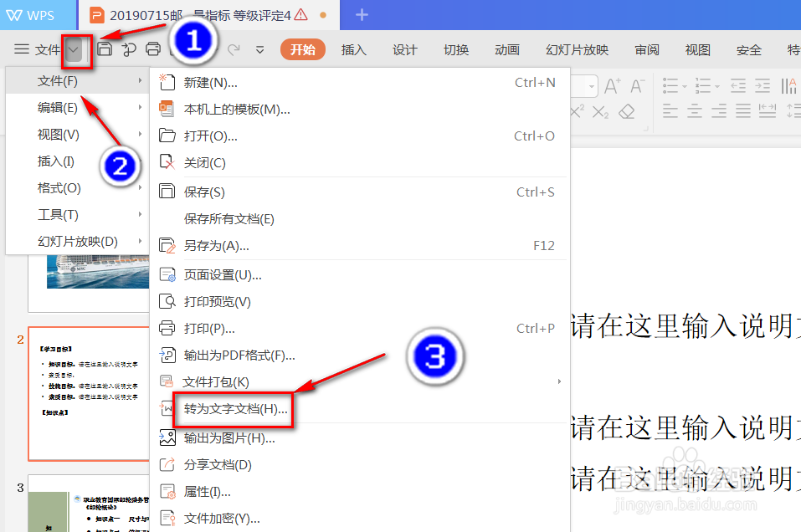Click the increase font size icon

tap(612, 83)
